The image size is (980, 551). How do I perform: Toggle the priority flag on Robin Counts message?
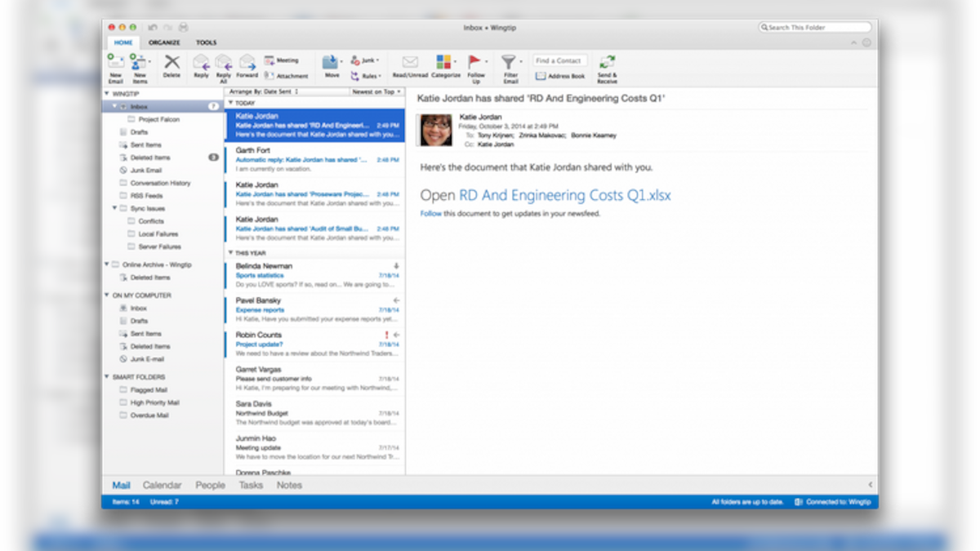[x=385, y=334]
